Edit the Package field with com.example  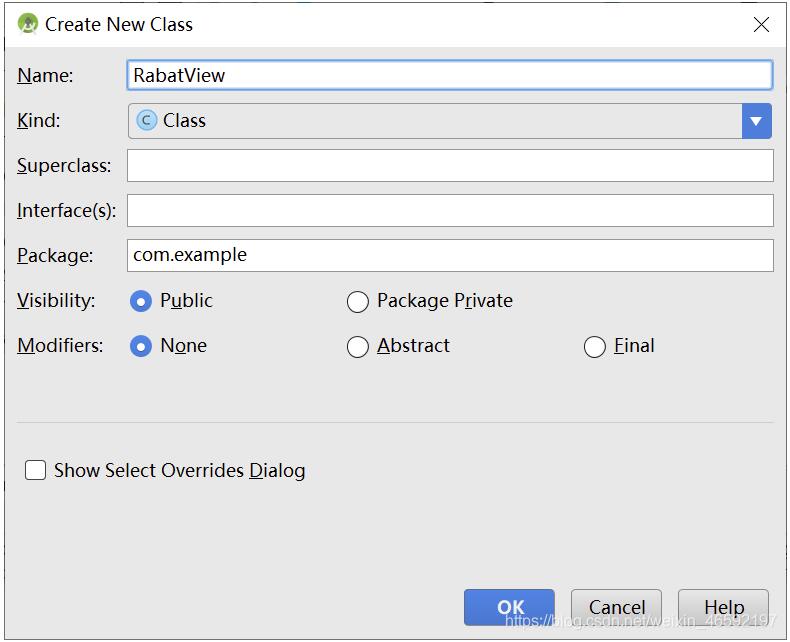pos(450,255)
